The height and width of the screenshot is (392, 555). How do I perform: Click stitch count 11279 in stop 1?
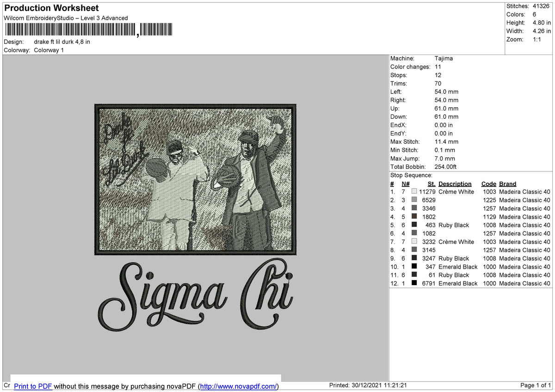tap(427, 192)
